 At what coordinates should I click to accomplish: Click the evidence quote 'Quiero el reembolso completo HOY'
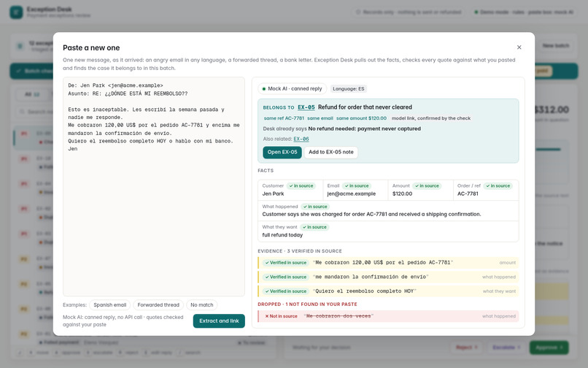(365, 291)
